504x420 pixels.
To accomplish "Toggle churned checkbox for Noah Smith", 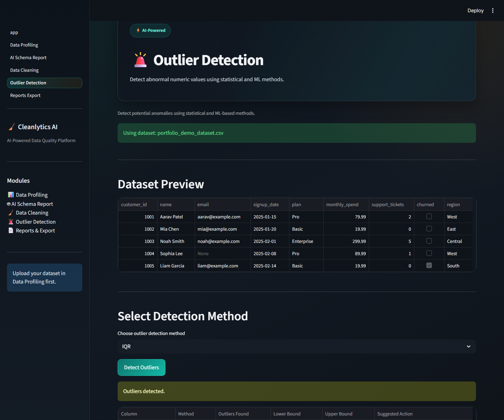I will click(x=429, y=241).
